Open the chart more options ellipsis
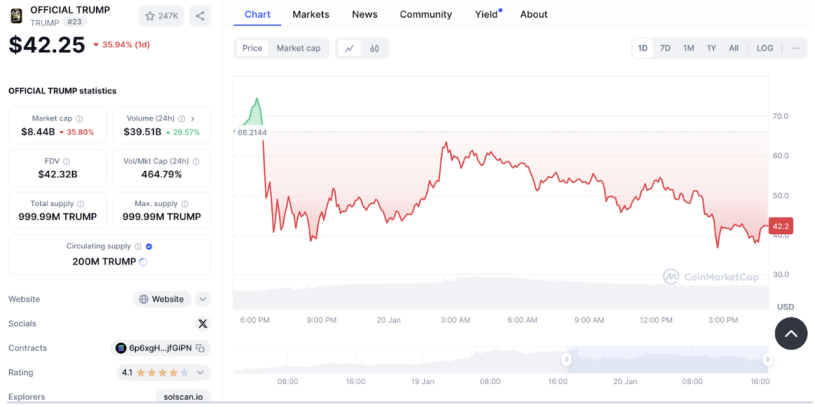 click(796, 48)
